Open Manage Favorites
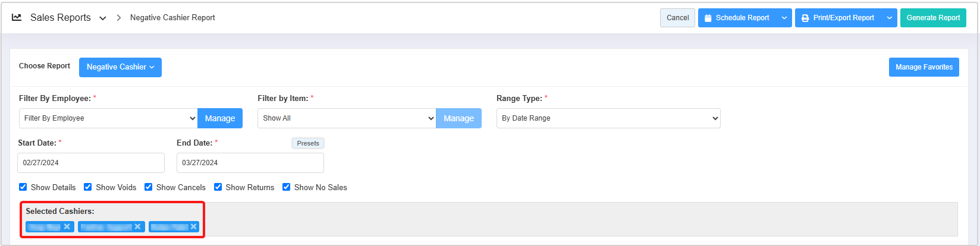Screen dimensions: 980x246 click(x=924, y=67)
